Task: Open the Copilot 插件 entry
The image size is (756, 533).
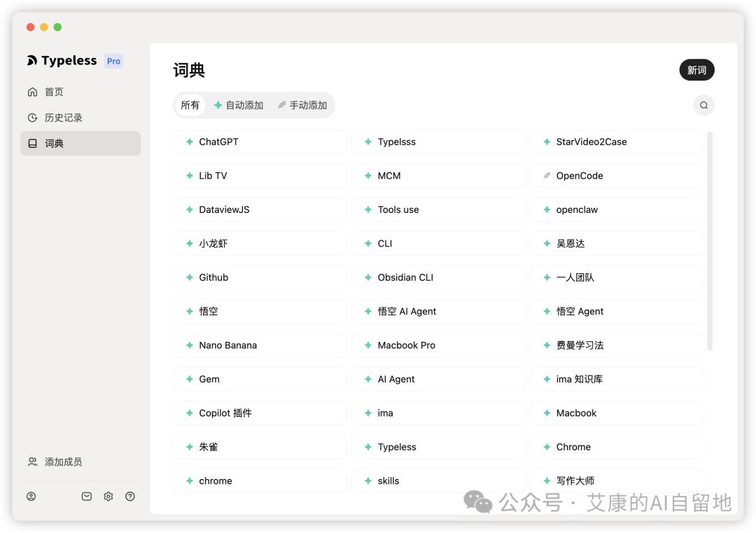Action: point(260,413)
